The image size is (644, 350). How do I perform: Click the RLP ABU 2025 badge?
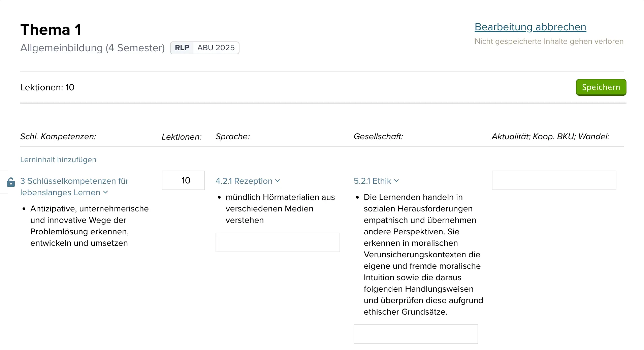click(x=205, y=48)
